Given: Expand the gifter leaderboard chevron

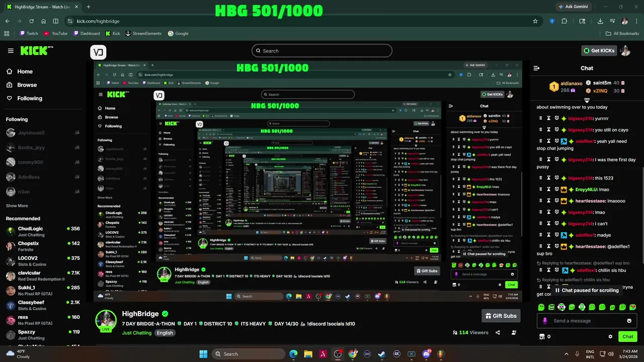Looking at the screenshot, I should point(587,101).
